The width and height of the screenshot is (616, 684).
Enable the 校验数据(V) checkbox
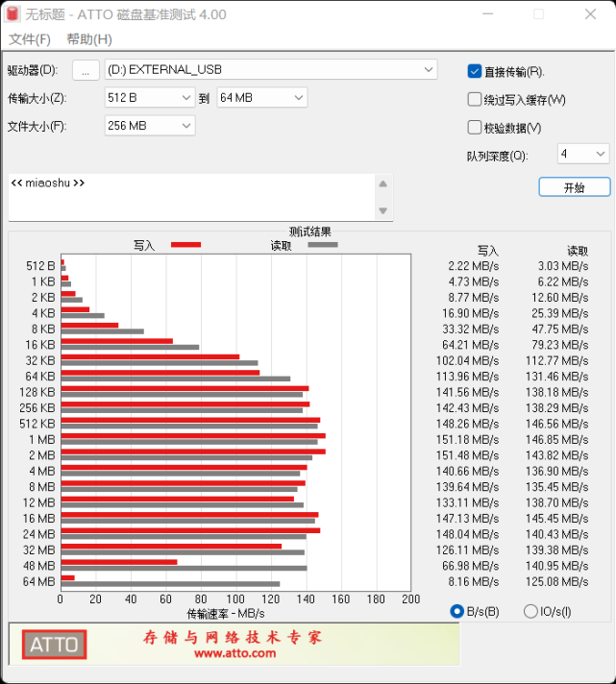(x=474, y=128)
